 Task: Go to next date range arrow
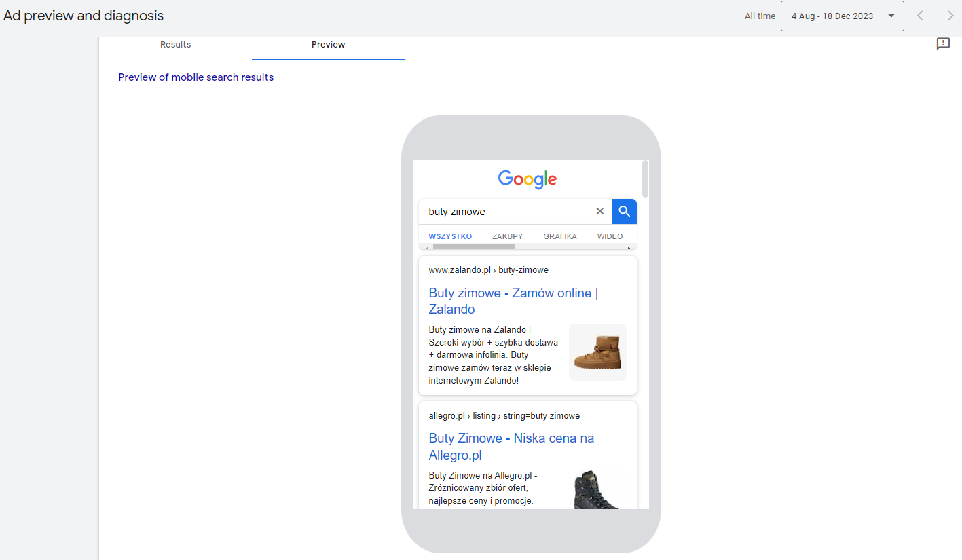(950, 16)
